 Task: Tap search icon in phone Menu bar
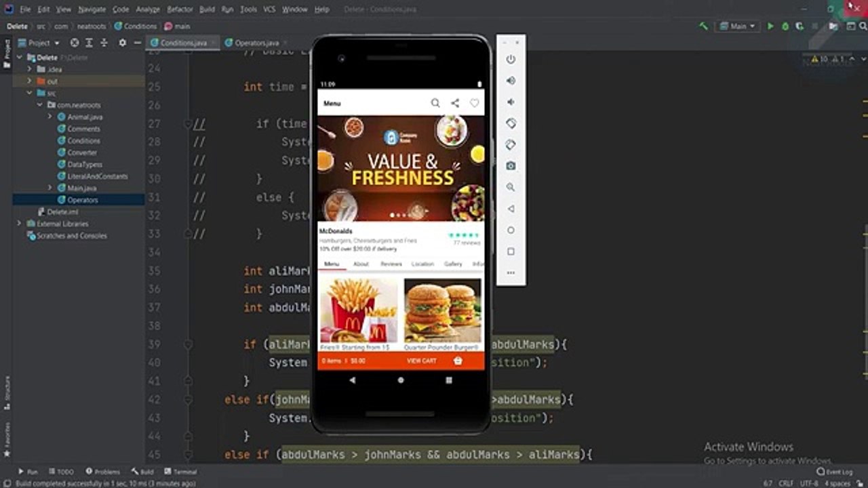click(435, 103)
